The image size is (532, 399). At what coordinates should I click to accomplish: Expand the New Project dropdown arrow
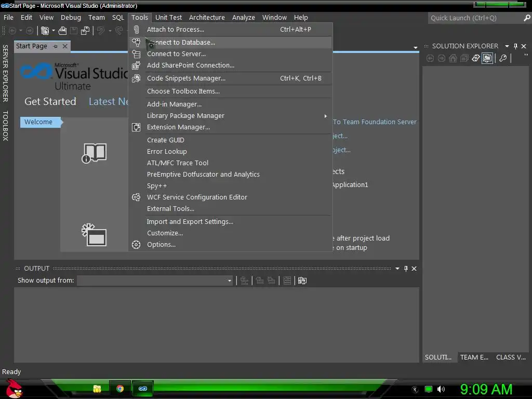[x=54, y=31]
